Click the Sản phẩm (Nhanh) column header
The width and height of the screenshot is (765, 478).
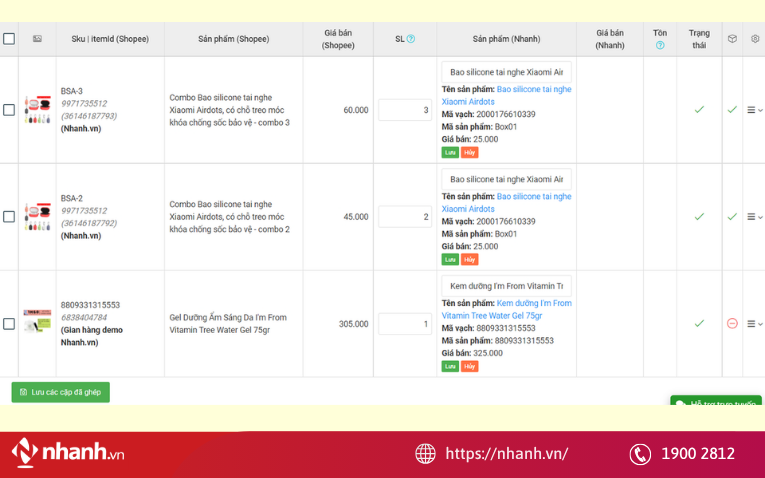point(506,39)
